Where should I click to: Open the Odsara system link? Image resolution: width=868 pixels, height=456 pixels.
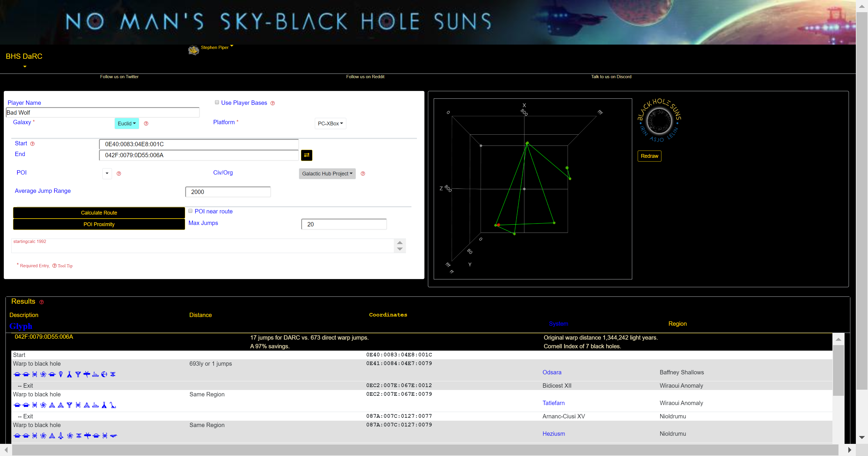[551, 372]
